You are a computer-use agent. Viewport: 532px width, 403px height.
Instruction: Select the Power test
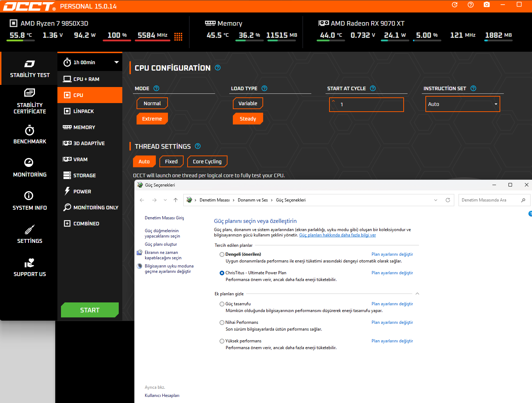tap(90, 192)
